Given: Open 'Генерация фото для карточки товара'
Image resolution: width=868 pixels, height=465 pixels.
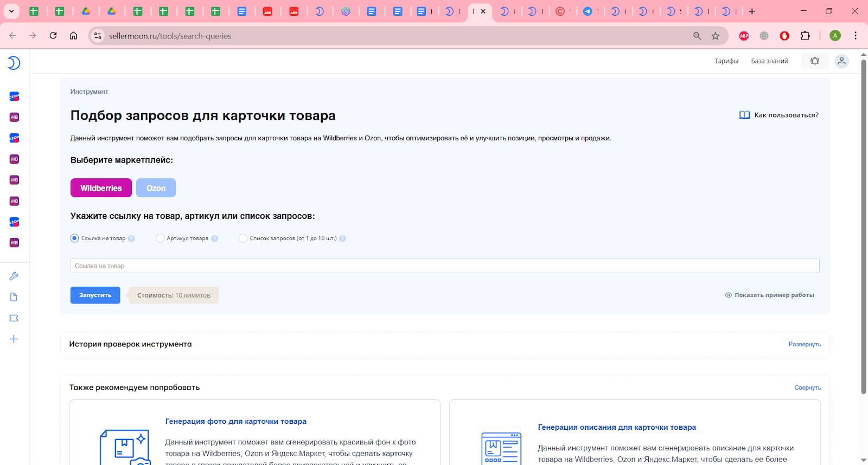Looking at the screenshot, I should 236,422.
